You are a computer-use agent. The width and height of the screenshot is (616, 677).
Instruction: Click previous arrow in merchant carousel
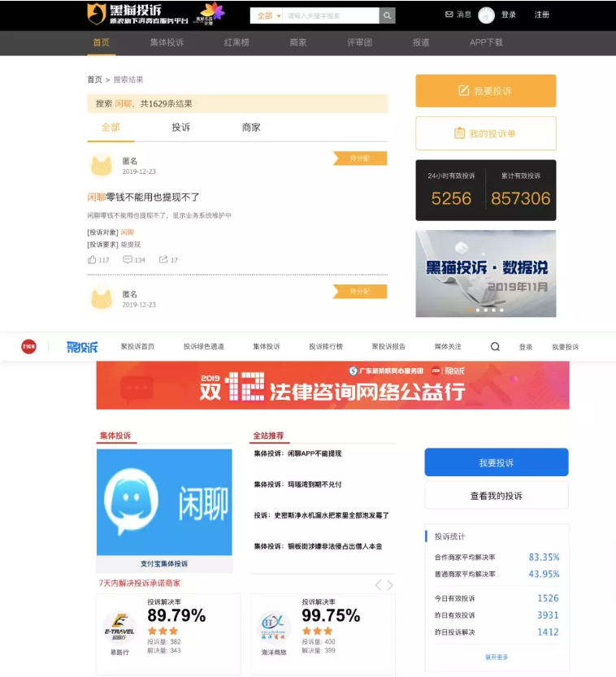click(x=378, y=585)
